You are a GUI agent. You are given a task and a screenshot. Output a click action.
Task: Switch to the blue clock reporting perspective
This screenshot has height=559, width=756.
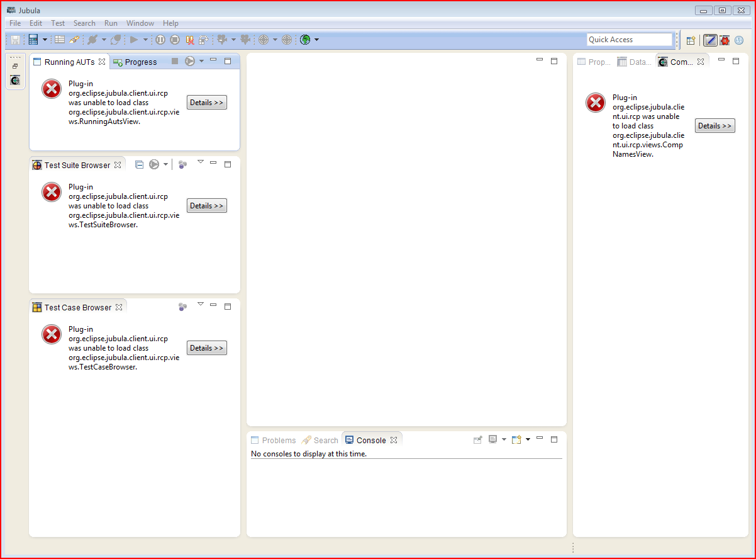pyautogui.click(x=739, y=40)
